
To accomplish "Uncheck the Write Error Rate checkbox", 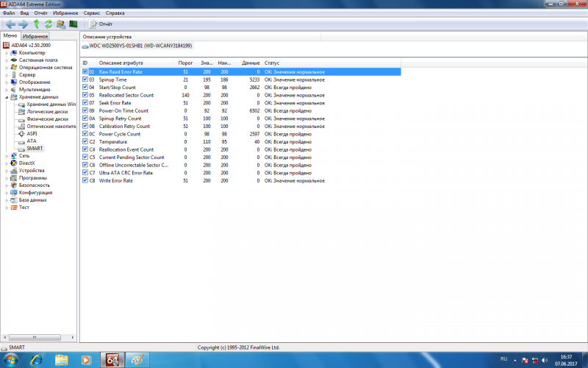I will [85, 180].
